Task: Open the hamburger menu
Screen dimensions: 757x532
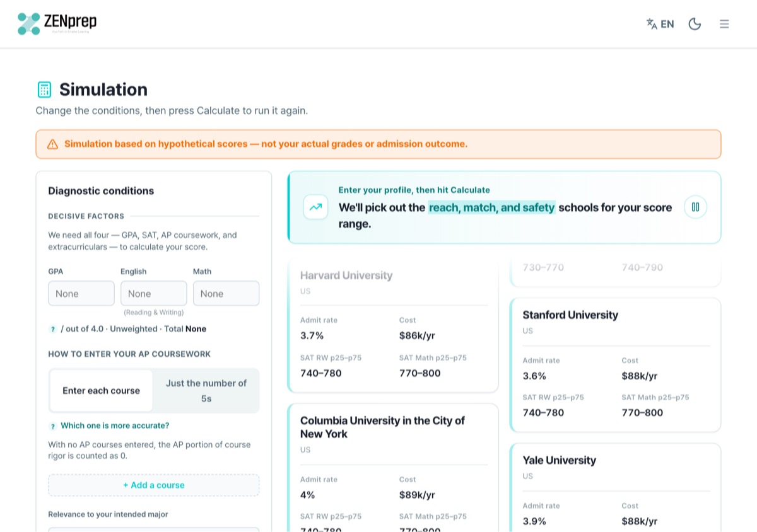Action: (724, 24)
